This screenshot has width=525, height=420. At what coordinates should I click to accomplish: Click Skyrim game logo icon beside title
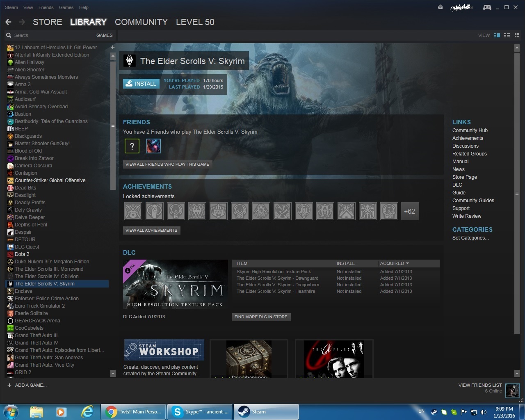click(130, 61)
